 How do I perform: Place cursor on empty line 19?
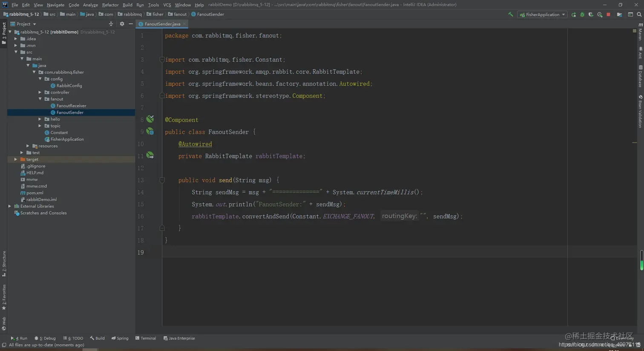(x=365, y=252)
